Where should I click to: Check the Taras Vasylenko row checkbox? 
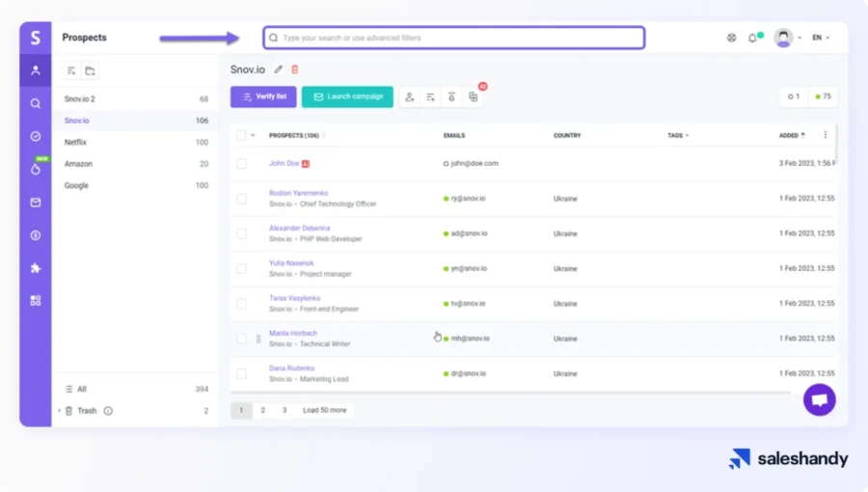242,304
